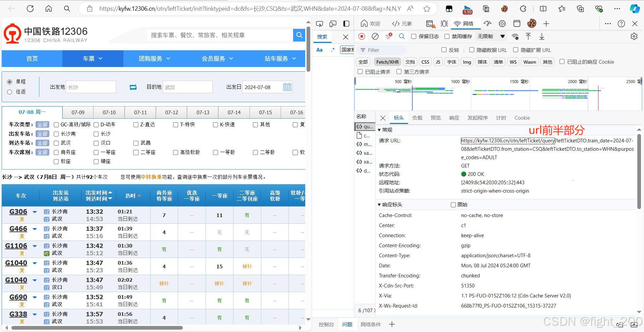
Task: Filter requests by Fetch/XHR
Action: click(387, 62)
